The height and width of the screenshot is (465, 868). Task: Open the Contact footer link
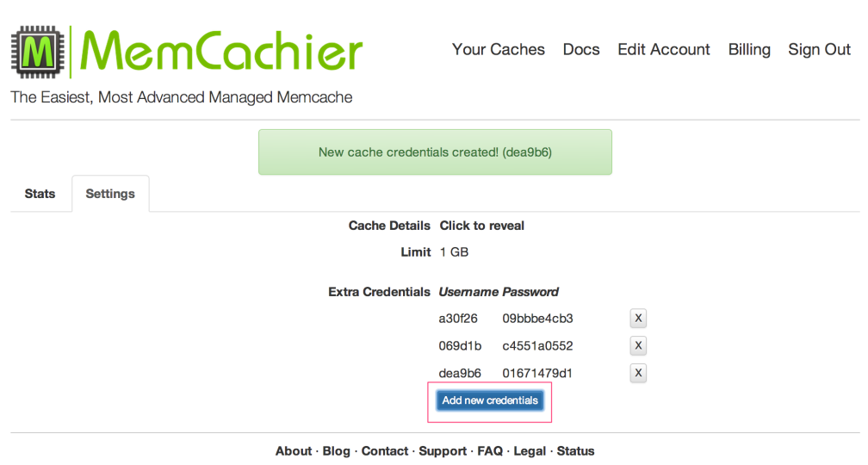tap(385, 451)
